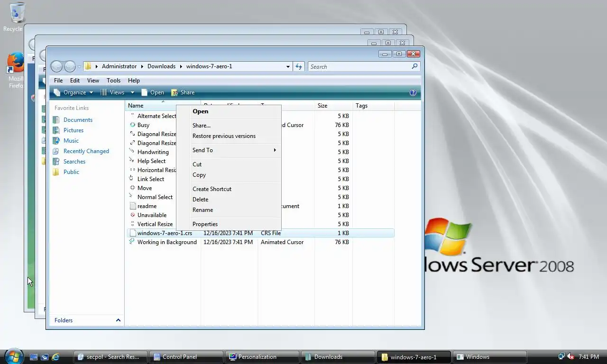The height and width of the screenshot is (364, 607).
Task: Click Downloads in the address breadcrumb
Action: pos(161,66)
